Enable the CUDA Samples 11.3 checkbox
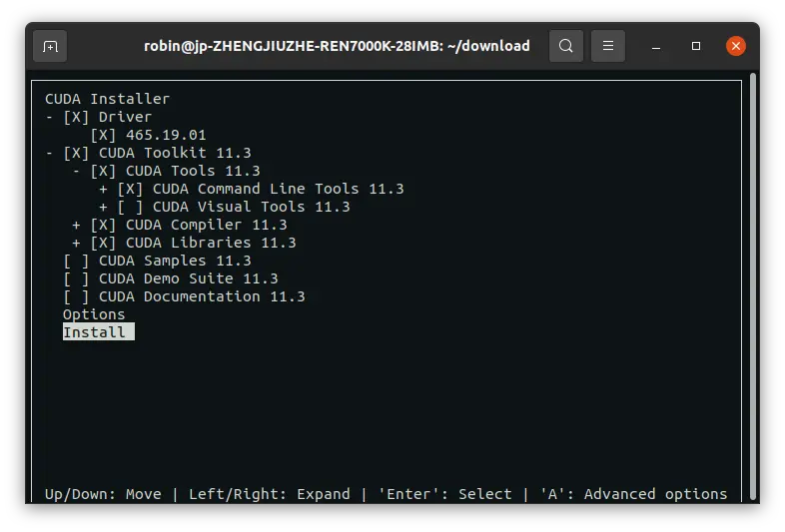The height and width of the screenshot is (532, 785). [x=76, y=262]
